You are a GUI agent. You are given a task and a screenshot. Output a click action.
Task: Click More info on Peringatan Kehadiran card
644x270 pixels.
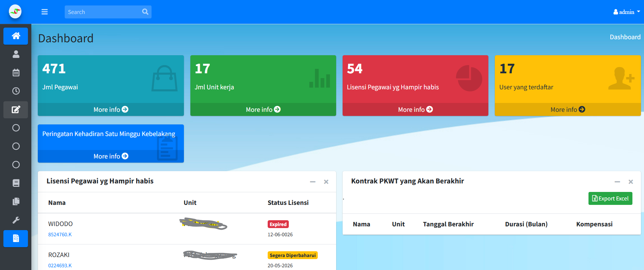point(111,156)
